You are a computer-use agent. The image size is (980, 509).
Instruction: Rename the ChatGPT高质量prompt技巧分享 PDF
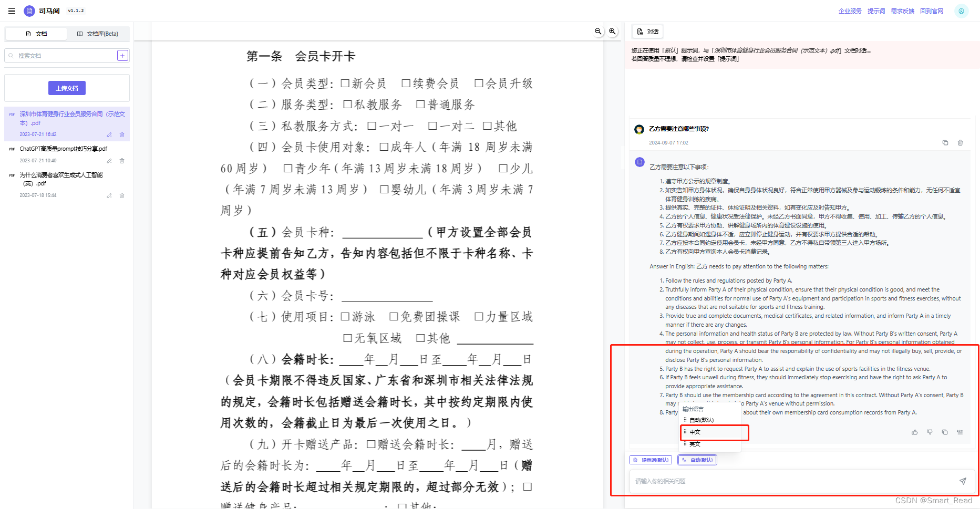pos(109,161)
